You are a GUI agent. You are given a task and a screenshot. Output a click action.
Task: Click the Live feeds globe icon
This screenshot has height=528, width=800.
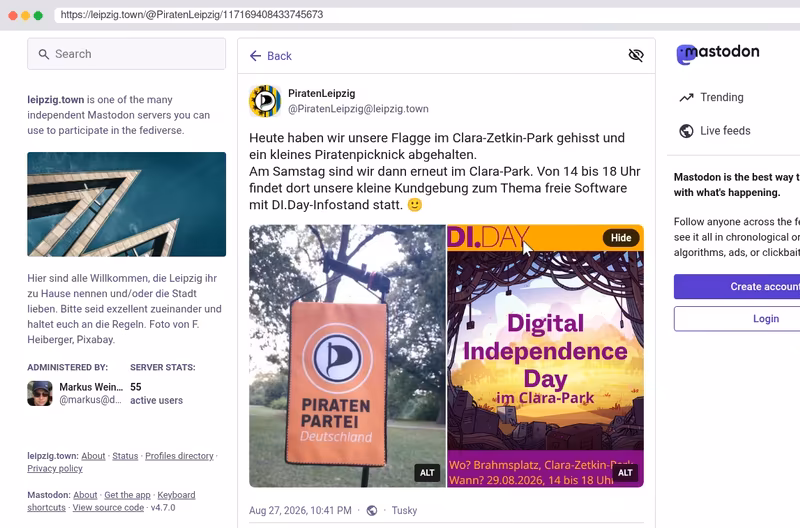click(x=686, y=131)
